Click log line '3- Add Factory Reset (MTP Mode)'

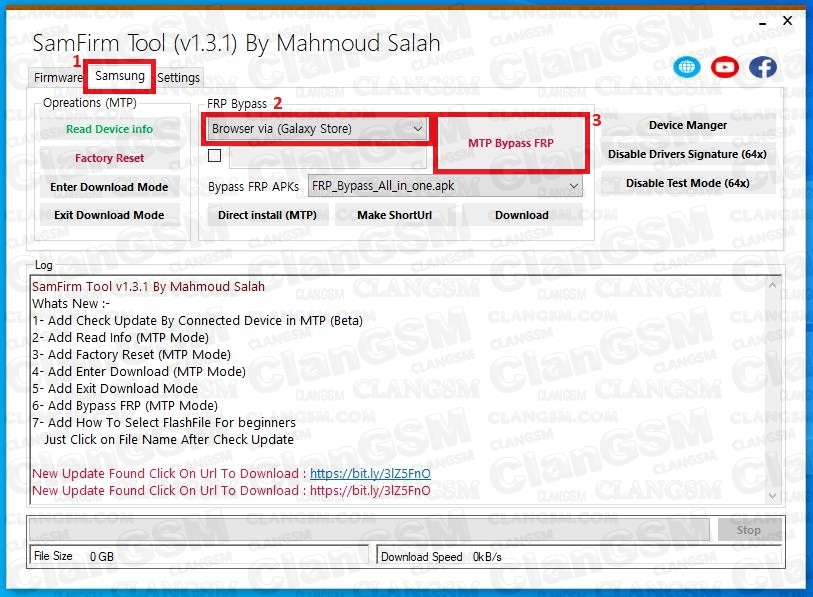[132, 355]
